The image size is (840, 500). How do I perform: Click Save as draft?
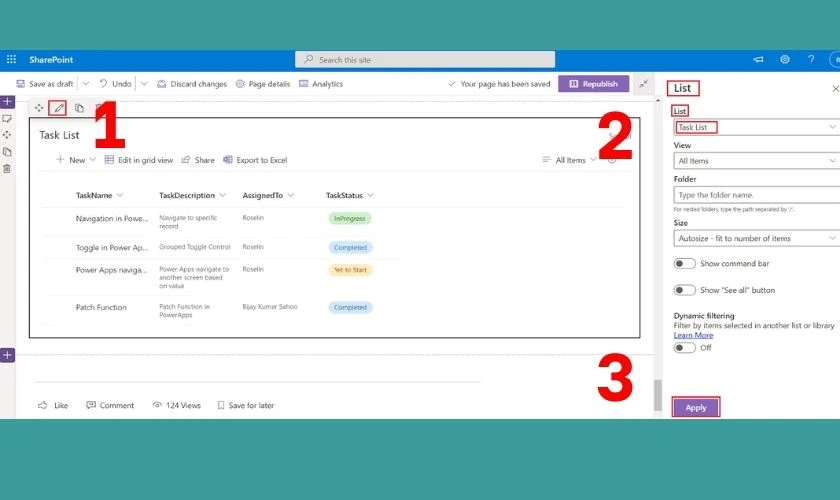point(44,84)
